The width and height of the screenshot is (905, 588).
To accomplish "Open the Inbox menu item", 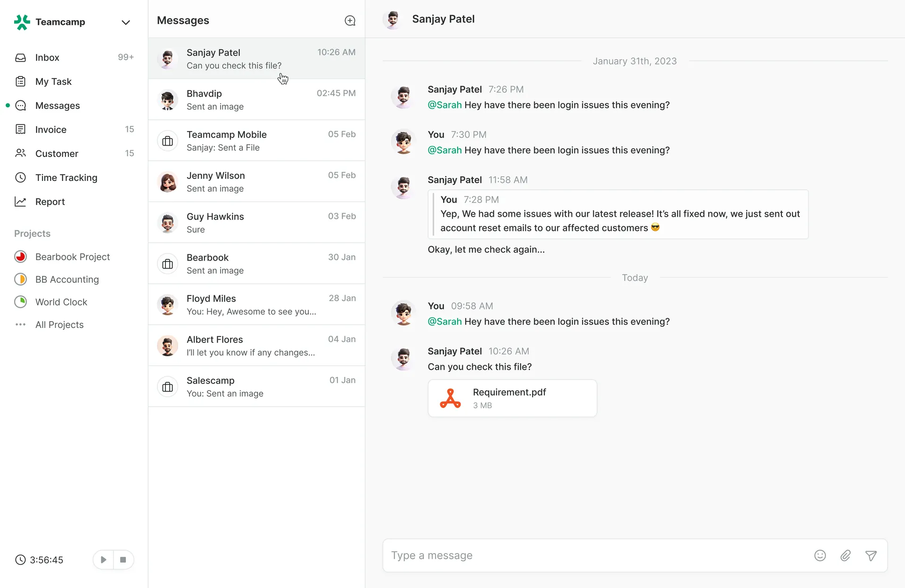I will pos(47,57).
